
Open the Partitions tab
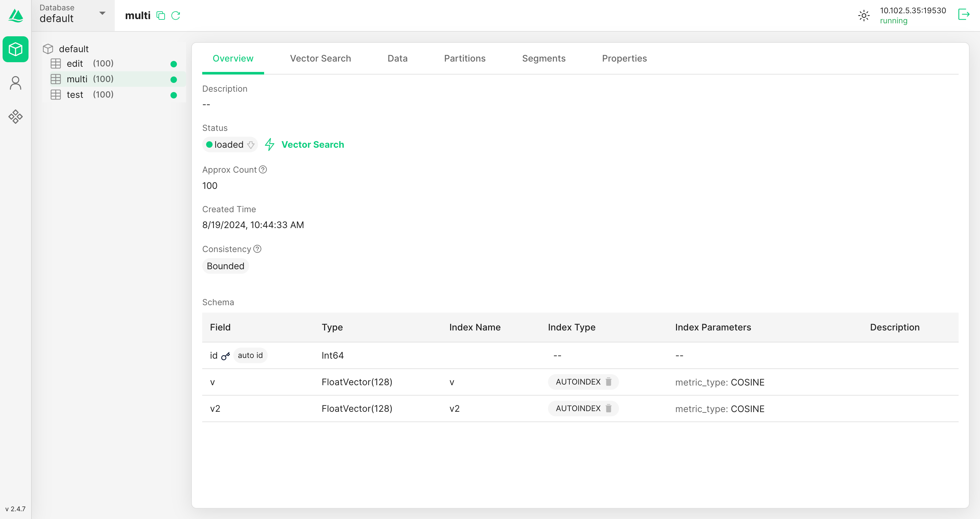pyautogui.click(x=464, y=58)
